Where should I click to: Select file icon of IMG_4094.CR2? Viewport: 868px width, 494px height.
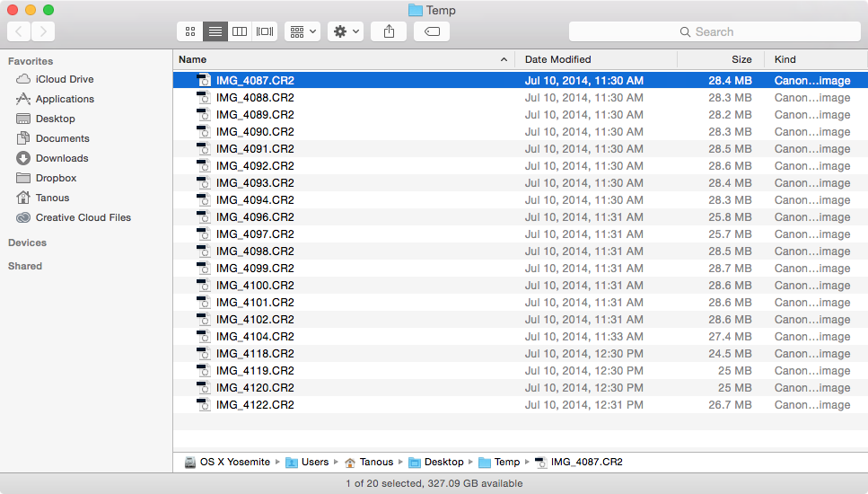[204, 200]
